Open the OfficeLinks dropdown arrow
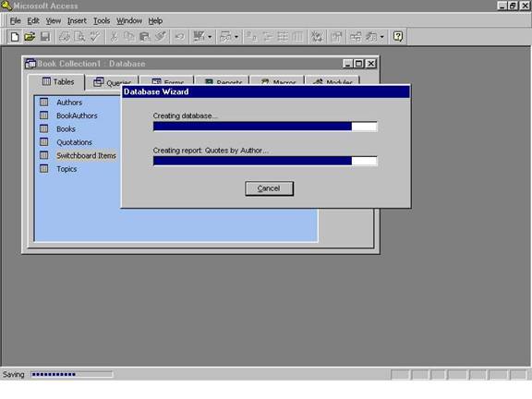 pos(210,37)
